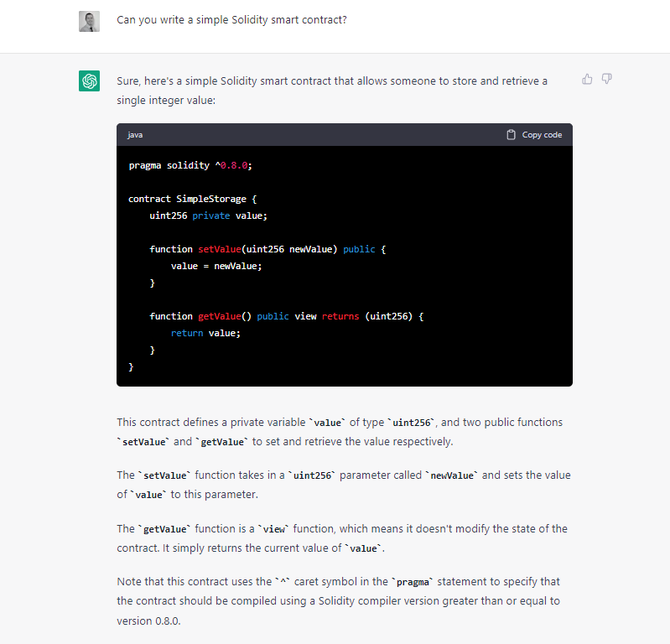Click the user question about Solidity contract

(x=231, y=20)
